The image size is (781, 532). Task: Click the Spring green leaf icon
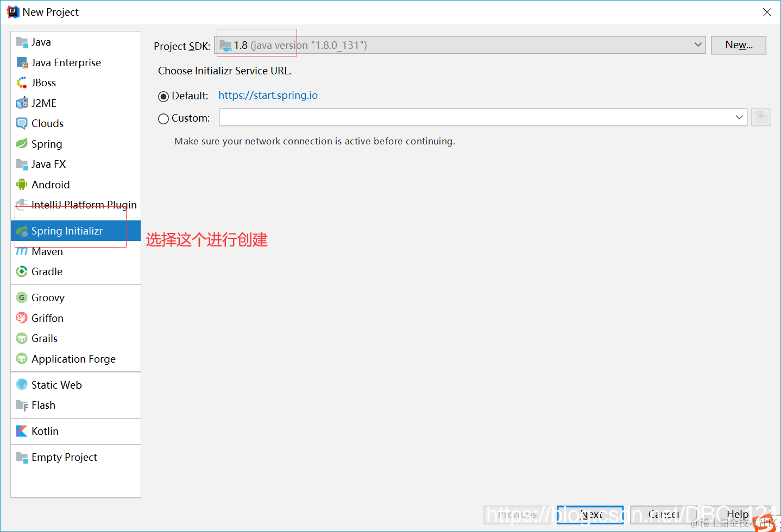tap(22, 144)
